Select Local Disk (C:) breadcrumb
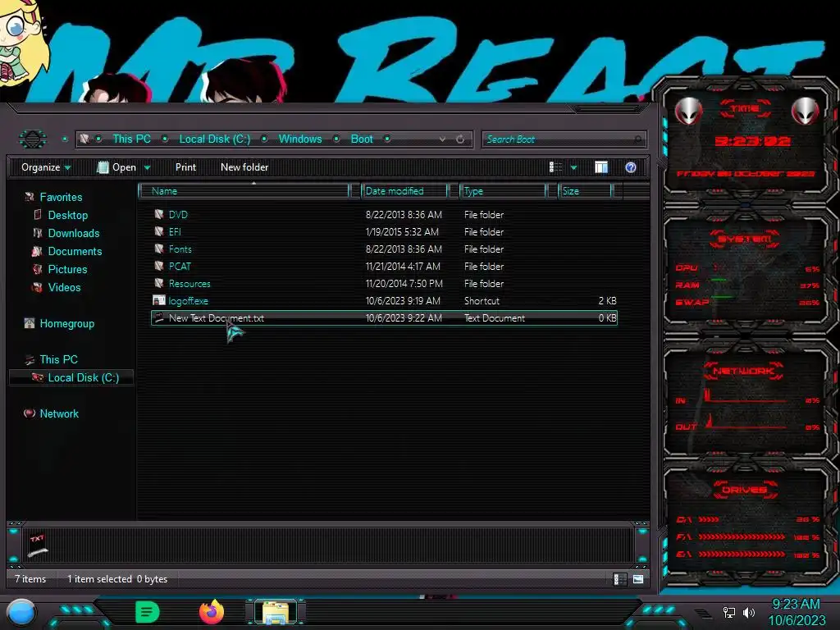840x630 pixels. (214, 139)
